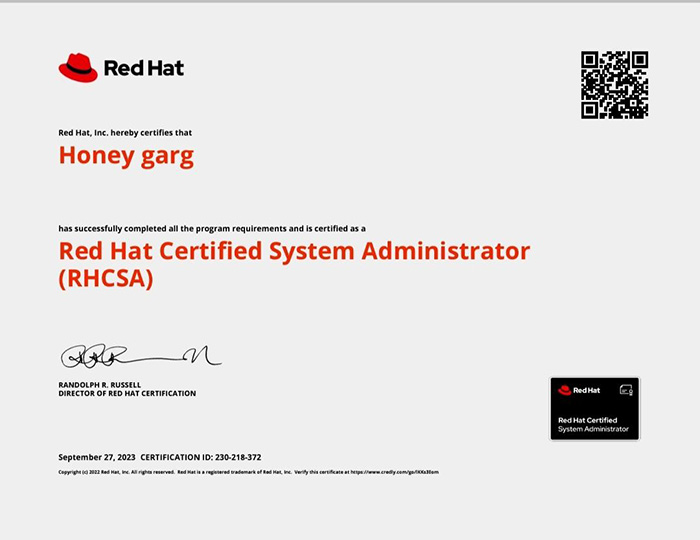The width and height of the screenshot is (700, 540).
Task: Click the QR code in the corner
Action: pyautogui.click(x=614, y=85)
